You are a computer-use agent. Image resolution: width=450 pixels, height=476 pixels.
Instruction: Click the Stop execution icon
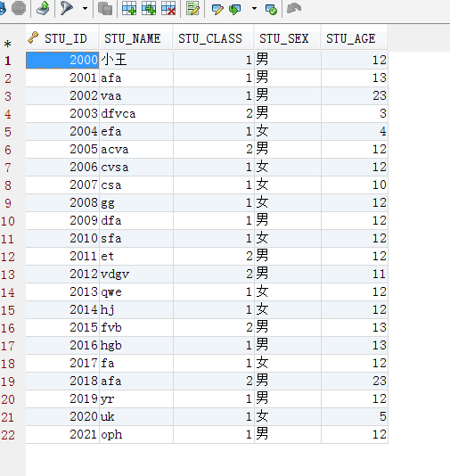pyautogui.click(x=18, y=9)
